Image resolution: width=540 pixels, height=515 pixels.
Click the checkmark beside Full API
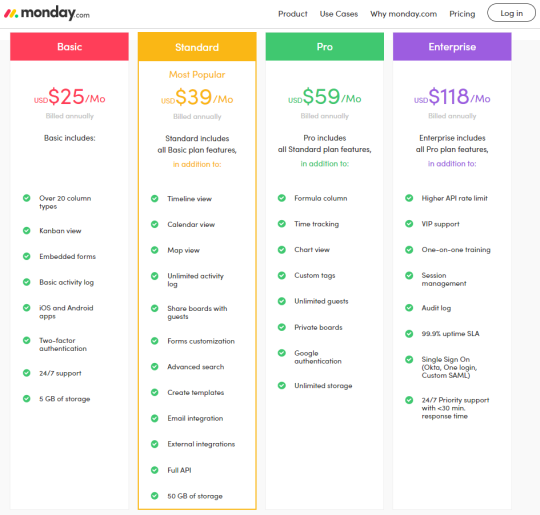pos(155,470)
